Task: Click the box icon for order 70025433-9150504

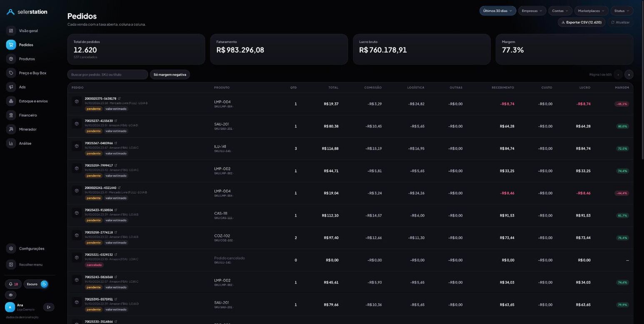Action: (x=77, y=213)
